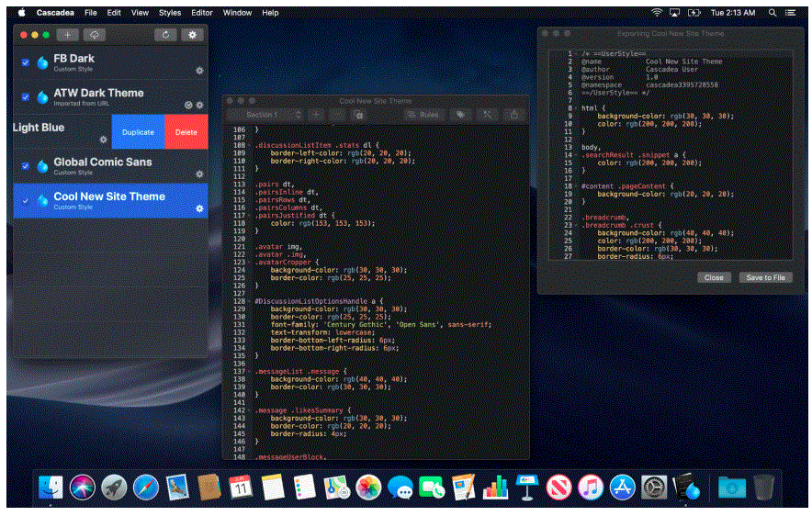This screenshot has height=516, width=812.
Task: Click the Wi-Fi status icon in menu bar
Action: (x=657, y=13)
